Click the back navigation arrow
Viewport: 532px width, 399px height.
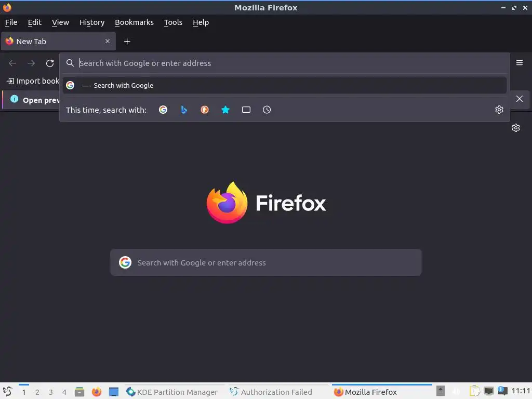(12, 63)
